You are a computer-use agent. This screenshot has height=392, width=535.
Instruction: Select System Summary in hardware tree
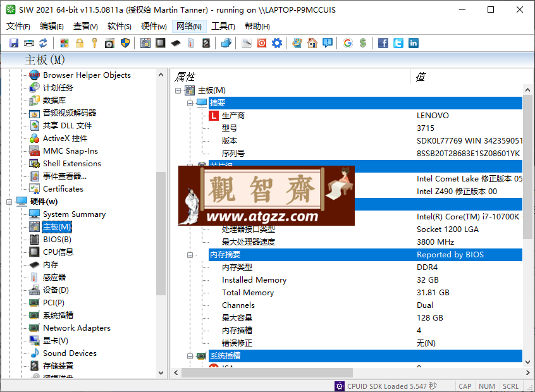coord(74,214)
